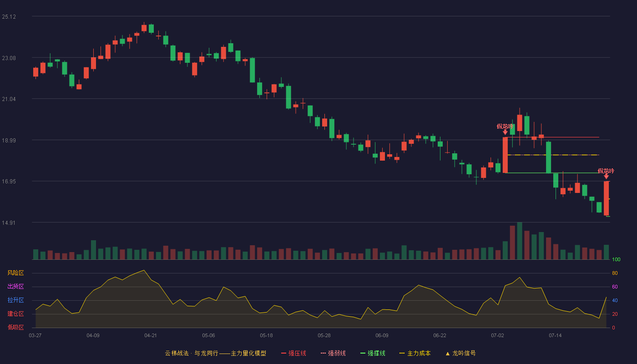Viewport: 637px width, 364px height.
Task: Click the 25.12 price axis label
Action: pos(9,17)
